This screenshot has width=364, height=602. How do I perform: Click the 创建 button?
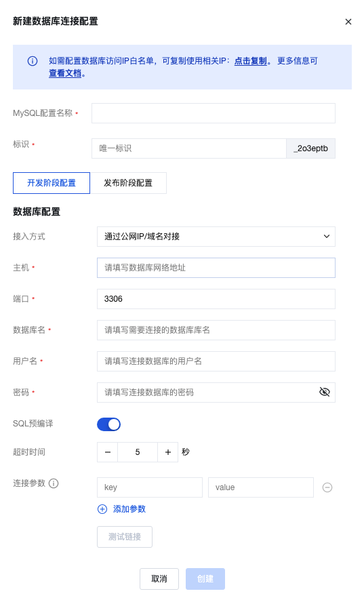coord(205,579)
